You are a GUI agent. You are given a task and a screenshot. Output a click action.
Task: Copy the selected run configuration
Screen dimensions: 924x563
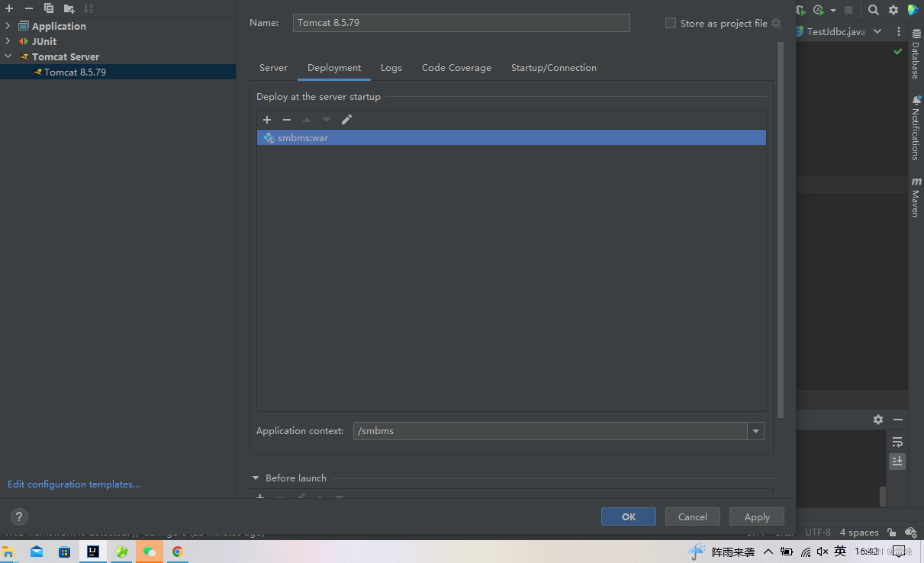click(49, 8)
